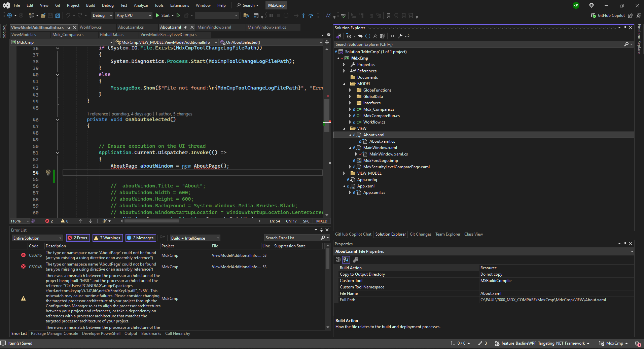Collapse All items in Solution Explorer

click(x=375, y=36)
